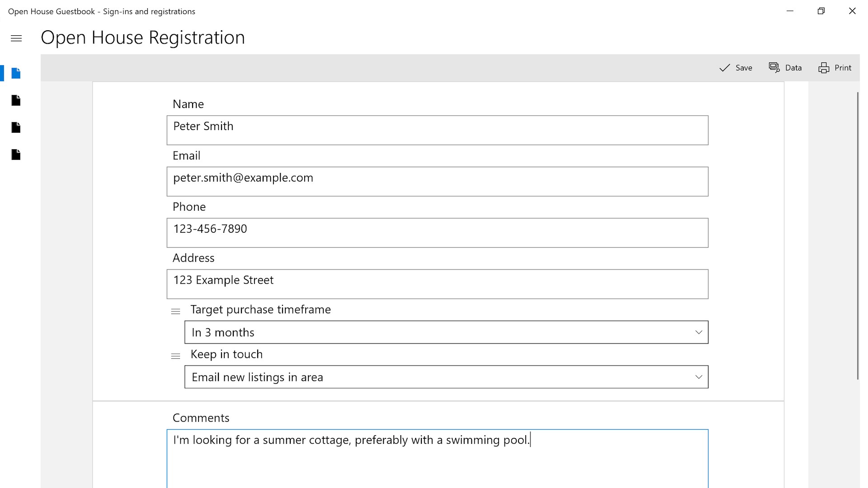The image size is (868, 488).
Task: Click the grip handle beside Target purchase timeframe
Action: pyautogui.click(x=175, y=311)
